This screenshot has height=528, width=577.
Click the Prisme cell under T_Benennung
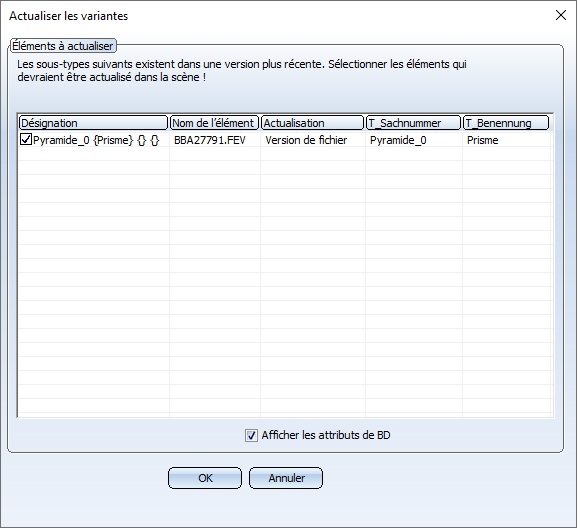(x=482, y=140)
